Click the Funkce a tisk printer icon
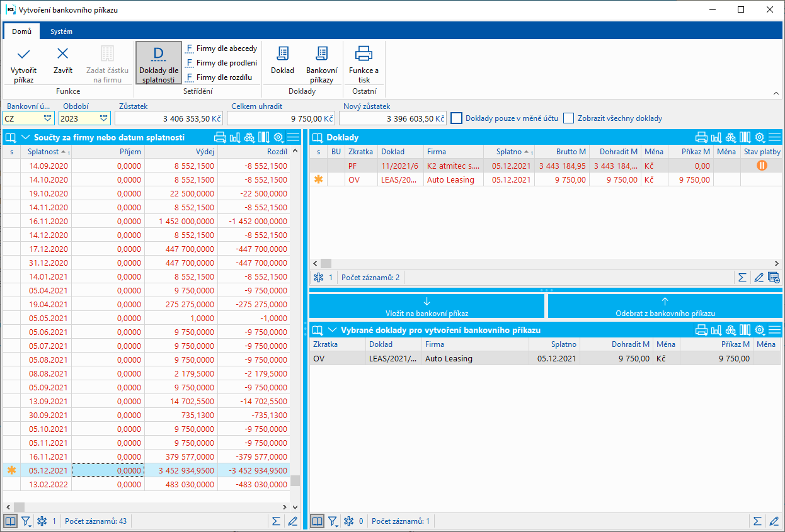Screen dimensions: 785x532 [364, 54]
